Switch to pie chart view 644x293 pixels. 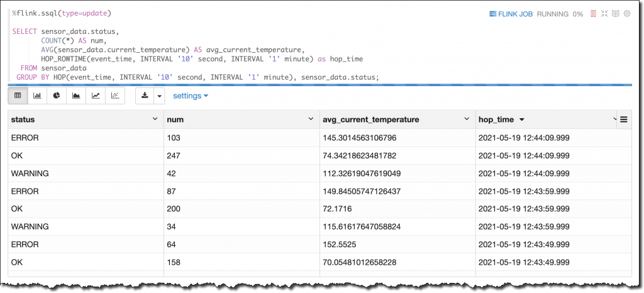[x=57, y=96]
